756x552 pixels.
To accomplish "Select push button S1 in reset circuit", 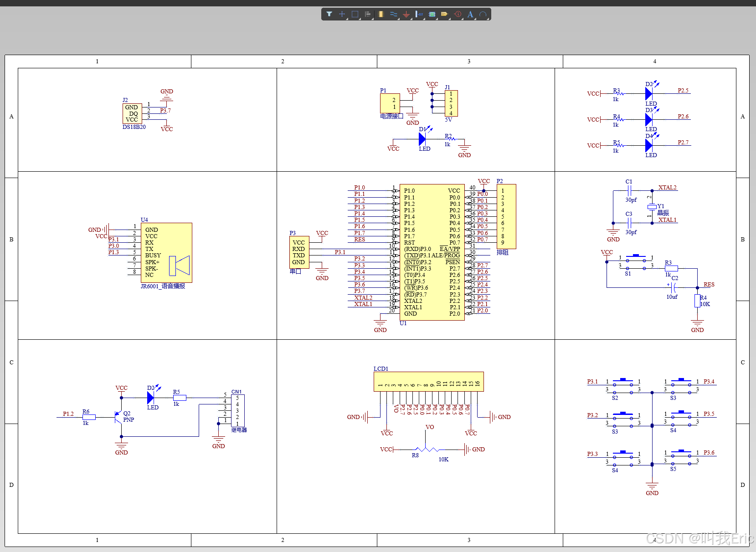I will pyautogui.click(x=636, y=263).
